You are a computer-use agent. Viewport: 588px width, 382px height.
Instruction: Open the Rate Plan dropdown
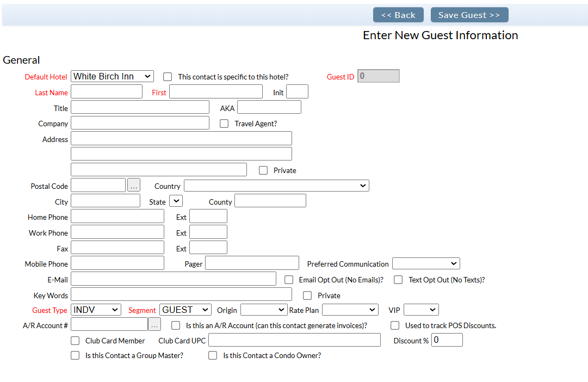350,310
